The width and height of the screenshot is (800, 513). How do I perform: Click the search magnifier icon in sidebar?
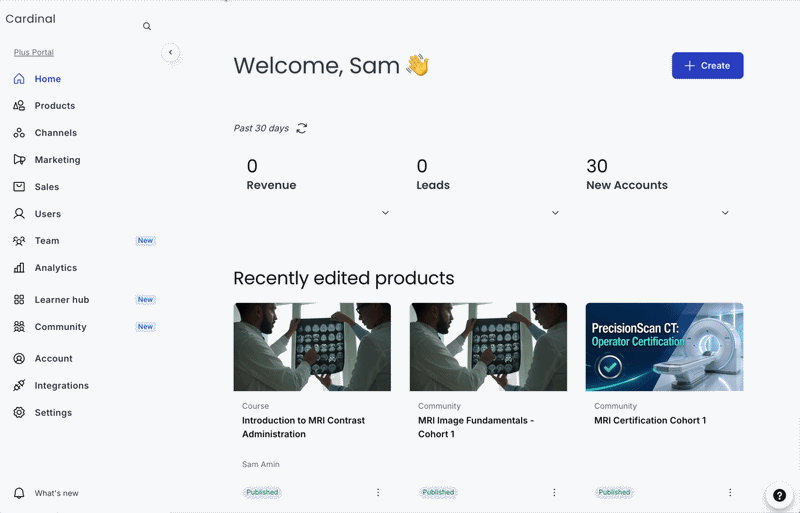coord(147,26)
